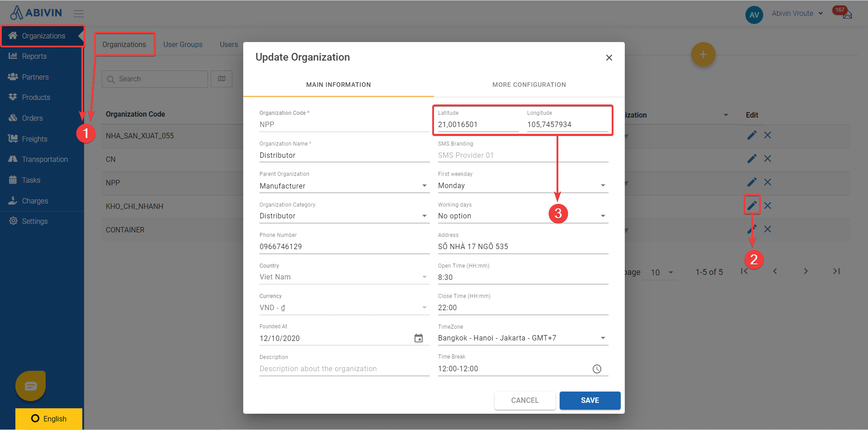
Task: Edit the NPP row with pencil icon
Action: pos(752,182)
